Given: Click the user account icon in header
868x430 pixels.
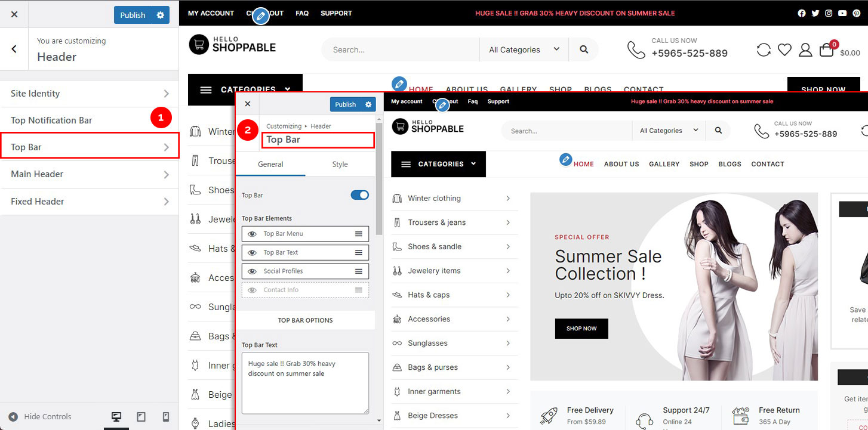Looking at the screenshot, I should 805,50.
